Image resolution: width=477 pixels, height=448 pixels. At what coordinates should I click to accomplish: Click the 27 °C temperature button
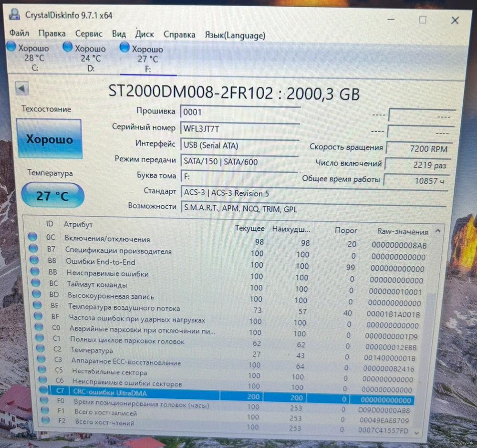(x=52, y=196)
